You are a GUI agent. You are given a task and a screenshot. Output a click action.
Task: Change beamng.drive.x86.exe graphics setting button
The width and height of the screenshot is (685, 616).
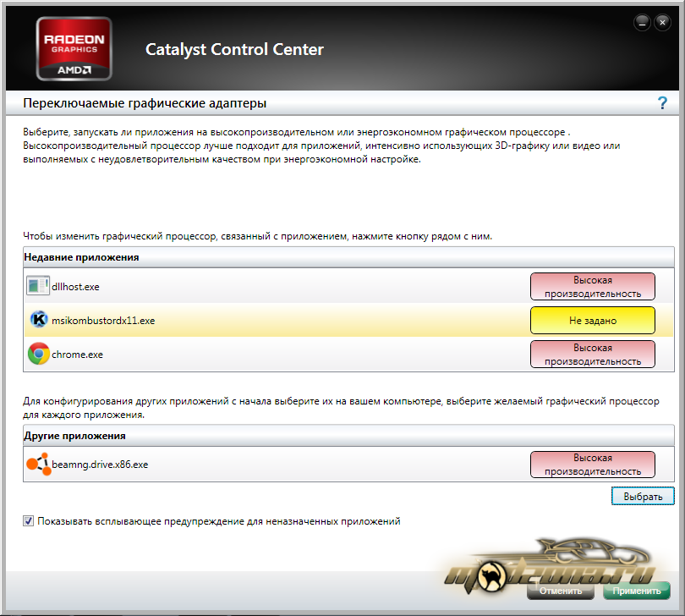tap(592, 465)
